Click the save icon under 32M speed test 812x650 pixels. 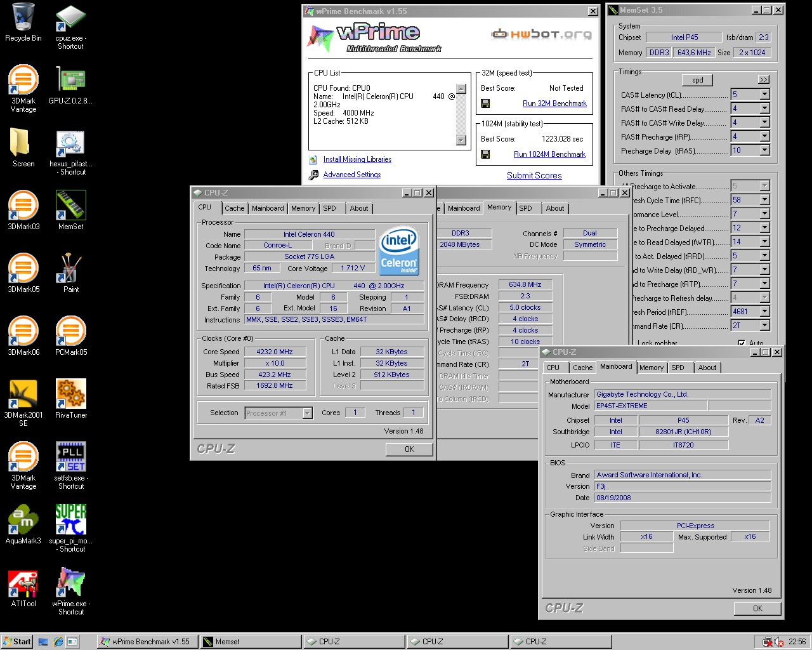click(485, 103)
